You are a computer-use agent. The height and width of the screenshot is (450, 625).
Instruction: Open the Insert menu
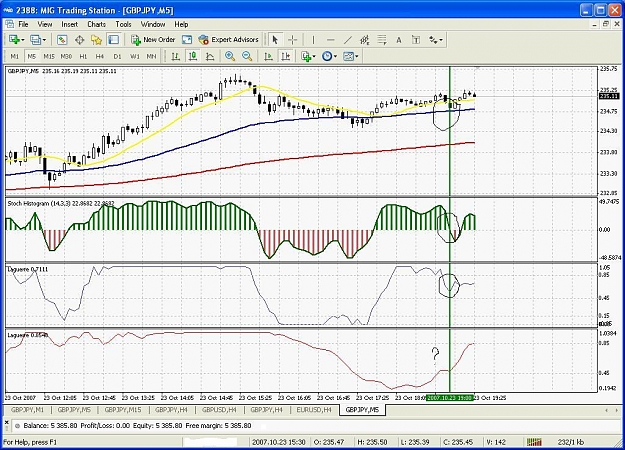69,24
